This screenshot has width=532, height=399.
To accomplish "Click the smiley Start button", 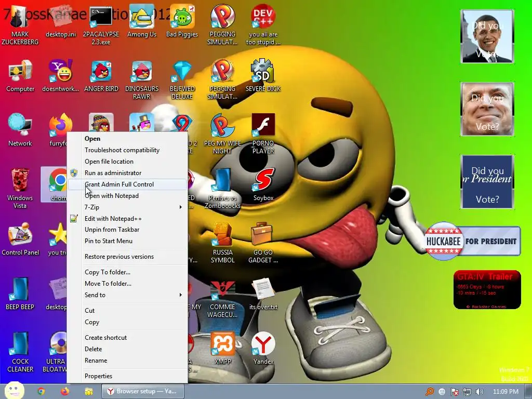I will (x=14, y=391).
